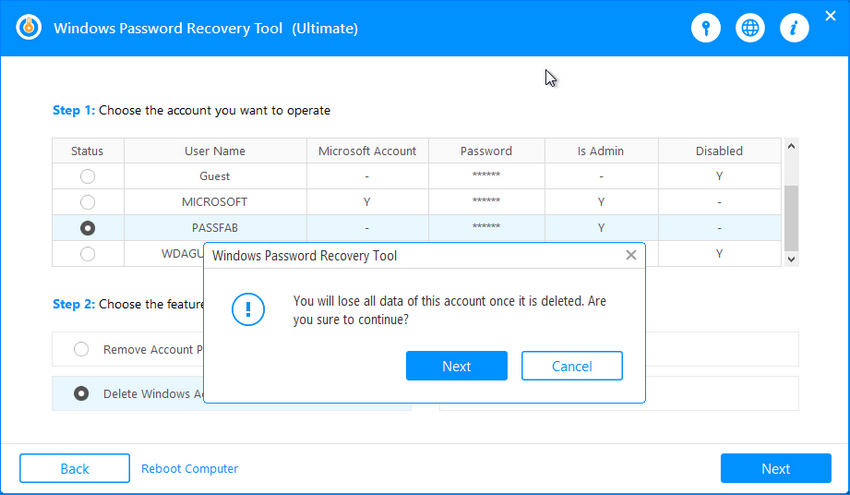850x495 pixels.
Task: Click the Is Admin column header
Action: [x=601, y=151]
